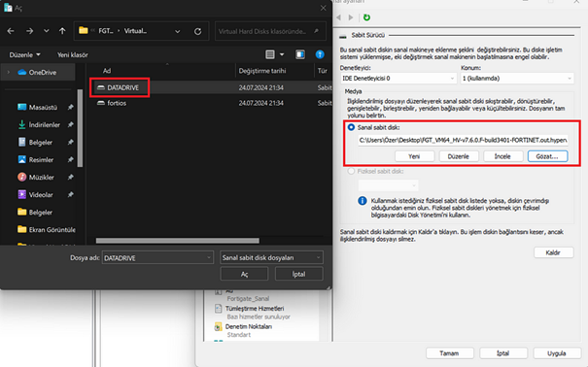Select Tümleştirme Hizmetleri in settings list
The image size is (588, 367).
tap(255, 309)
